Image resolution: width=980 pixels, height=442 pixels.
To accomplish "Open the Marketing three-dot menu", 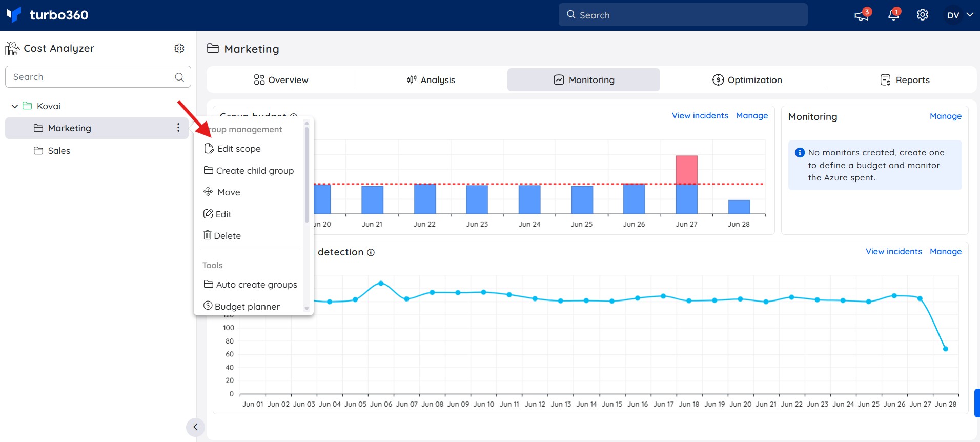I will 178,128.
